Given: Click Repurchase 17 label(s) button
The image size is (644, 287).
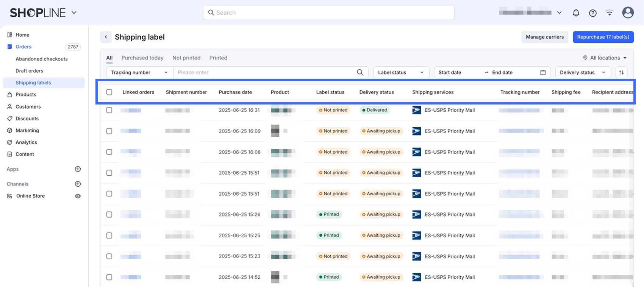Looking at the screenshot, I should click(603, 37).
